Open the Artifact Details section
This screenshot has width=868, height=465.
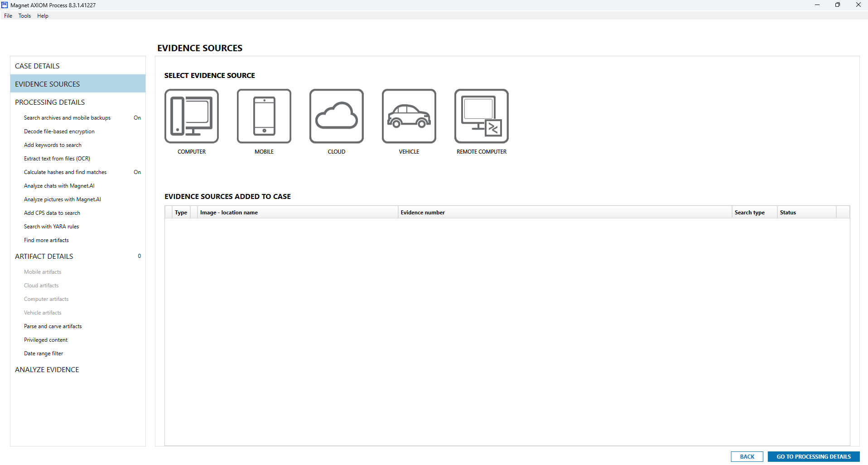click(78, 256)
